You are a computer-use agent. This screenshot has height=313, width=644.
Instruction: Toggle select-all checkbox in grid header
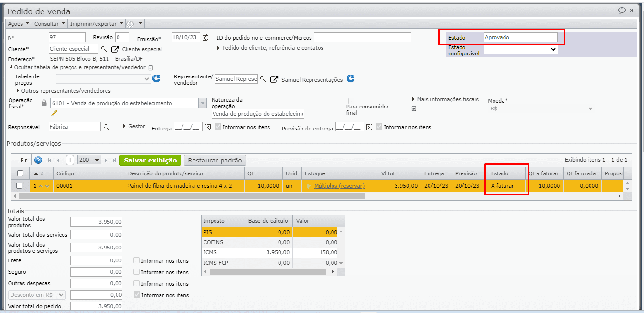click(20, 173)
